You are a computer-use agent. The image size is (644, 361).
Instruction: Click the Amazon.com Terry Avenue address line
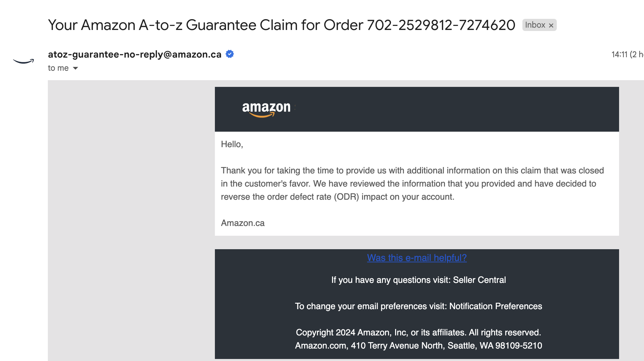(418, 346)
